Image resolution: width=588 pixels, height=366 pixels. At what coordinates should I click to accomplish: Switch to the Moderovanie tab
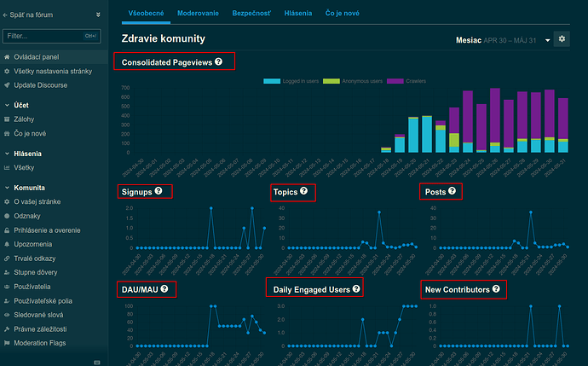point(198,13)
